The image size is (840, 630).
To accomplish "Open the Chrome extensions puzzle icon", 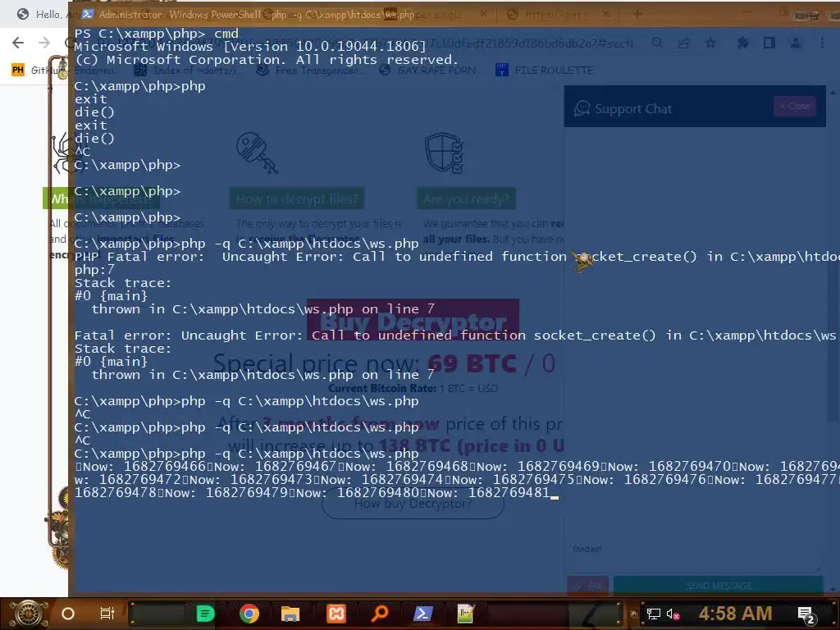I will pyautogui.click(x=742, y=43).
